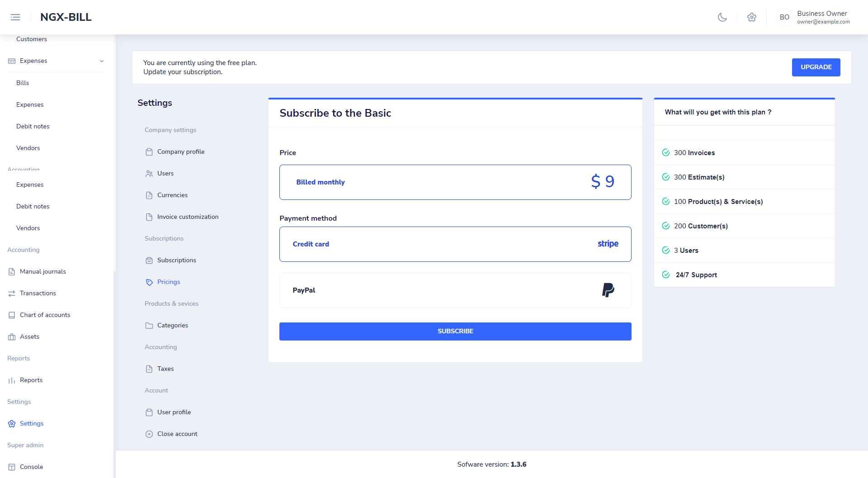Click the UPGRADE button

click(x=816, y=67)
